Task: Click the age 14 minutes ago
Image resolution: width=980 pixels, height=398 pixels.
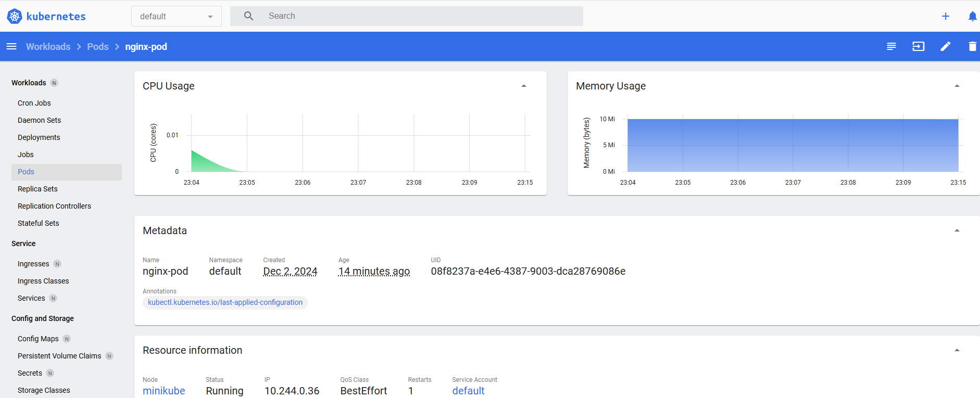Action: [374, 271]
